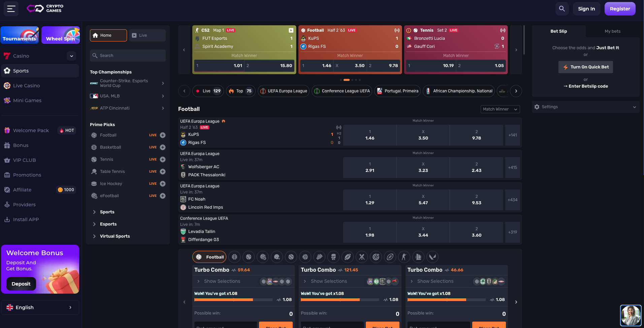644x328 pixels.
Task: Click plus icon next to Table Tennis
Action: pos(163,172)
